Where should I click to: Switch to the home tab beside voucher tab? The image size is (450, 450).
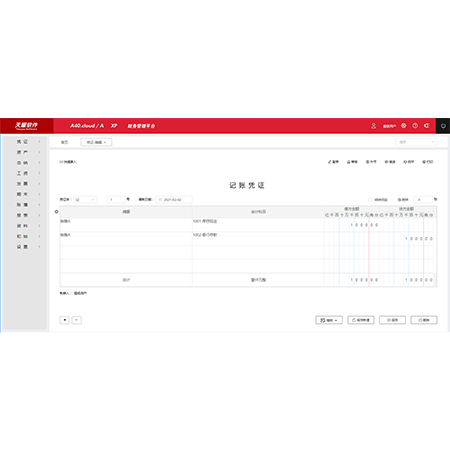pyautogui.click(x=64, y=142)
